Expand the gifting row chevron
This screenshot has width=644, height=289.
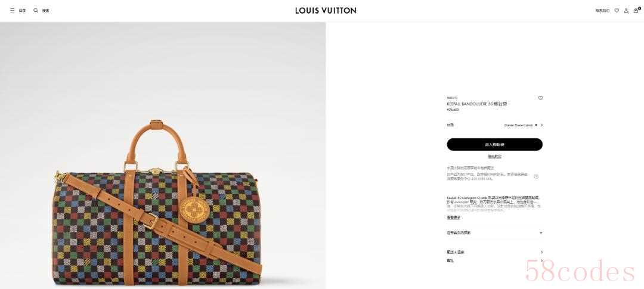(x=541, y=260)
